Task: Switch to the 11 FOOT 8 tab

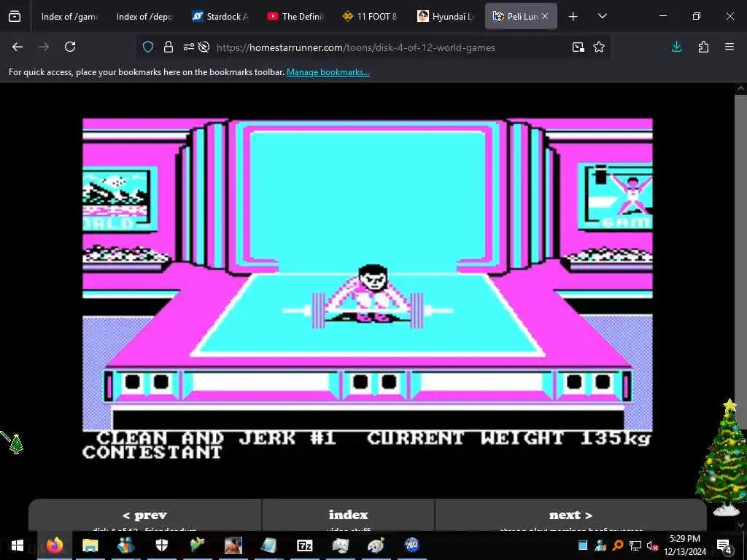Action: [x=370, y=17]
